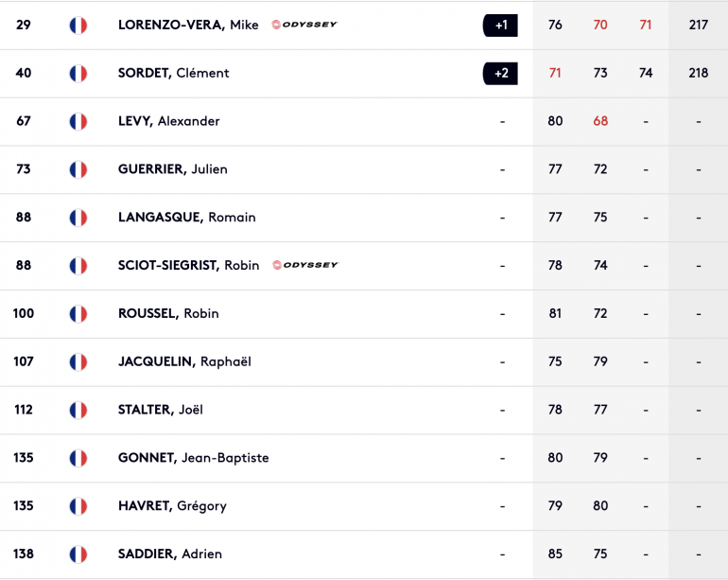Open player ROUSSEL, Robin
Screen dimensions: 728x580
point(168,313)
